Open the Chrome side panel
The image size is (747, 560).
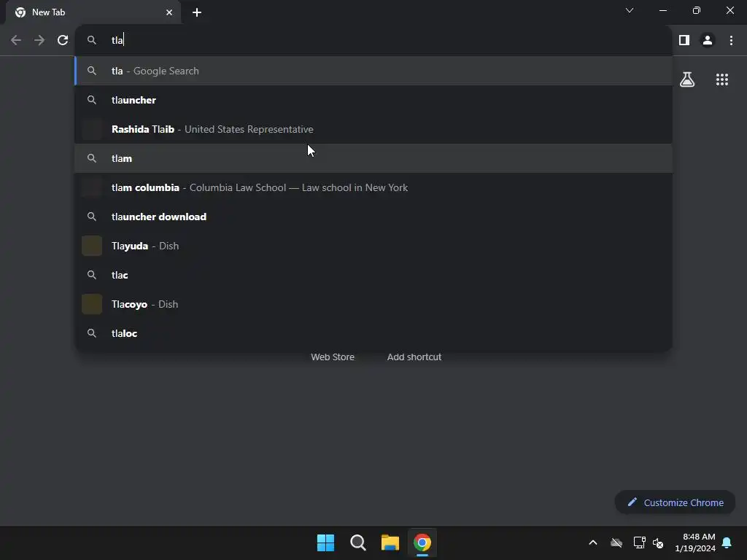(684, 40)
